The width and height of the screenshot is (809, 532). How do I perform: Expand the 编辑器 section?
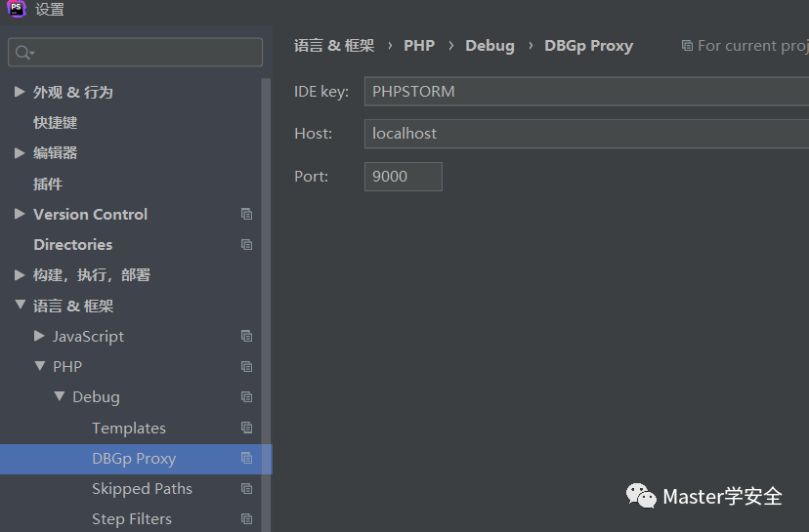pyautogui.click(x=20, y=152)
